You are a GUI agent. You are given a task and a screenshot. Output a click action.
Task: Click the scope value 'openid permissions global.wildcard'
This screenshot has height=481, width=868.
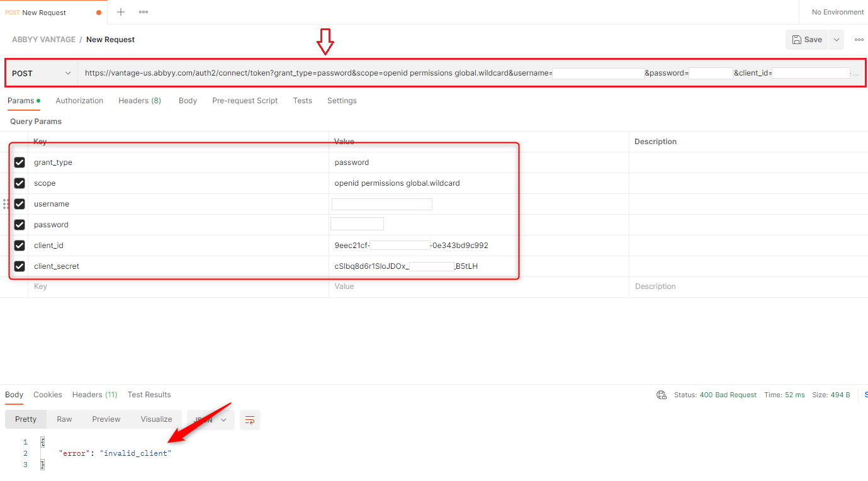tap(397, 183)
